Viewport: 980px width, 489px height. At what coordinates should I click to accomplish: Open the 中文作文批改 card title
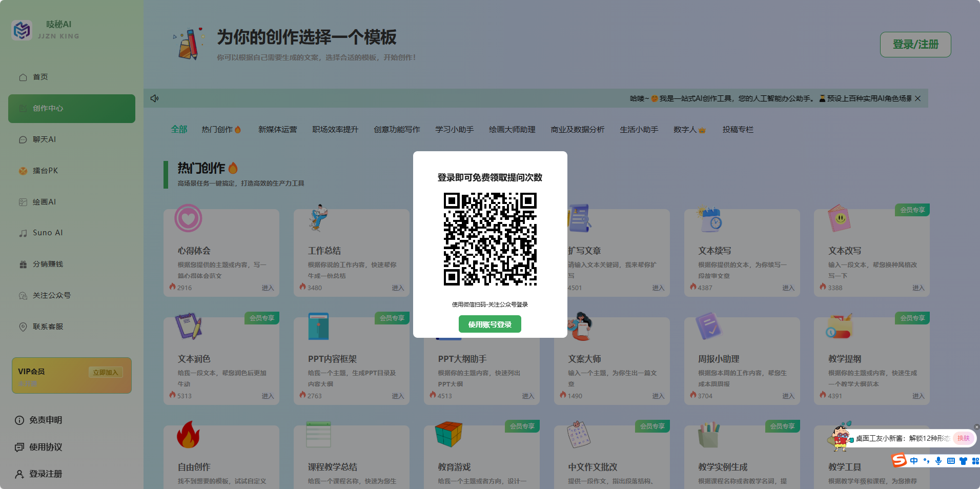pos(593,467)
